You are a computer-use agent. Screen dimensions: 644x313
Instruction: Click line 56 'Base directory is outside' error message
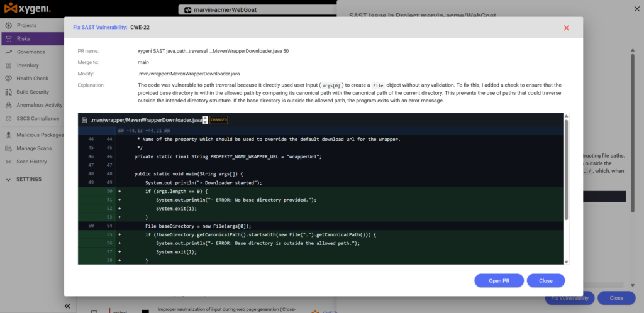(258, 243)
